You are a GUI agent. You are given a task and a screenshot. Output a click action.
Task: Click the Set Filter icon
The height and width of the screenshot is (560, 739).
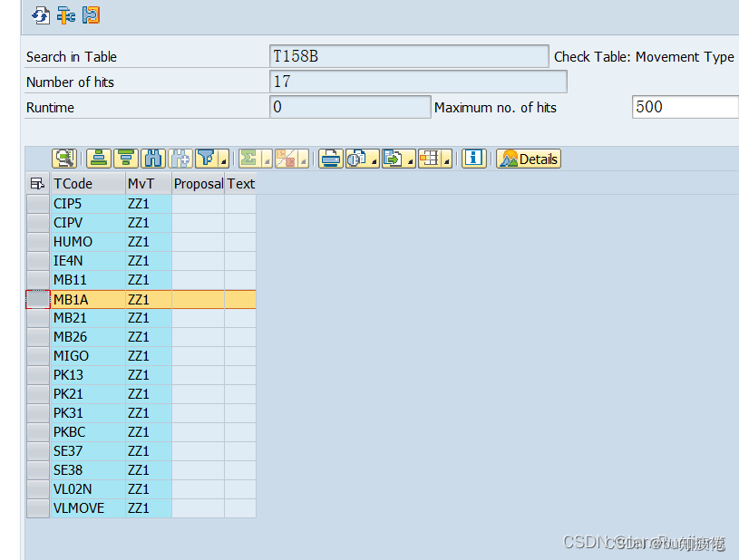pos(207,158)
